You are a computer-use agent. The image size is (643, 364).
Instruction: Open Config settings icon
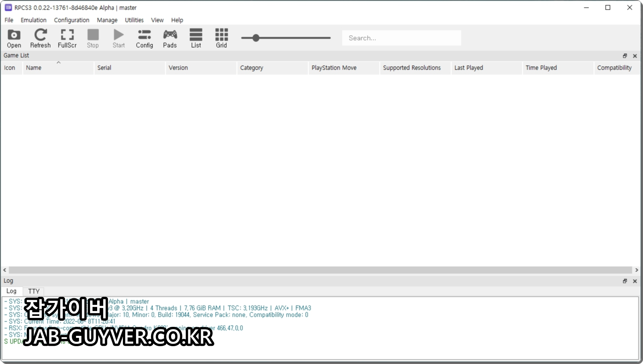tap(144, 38)
